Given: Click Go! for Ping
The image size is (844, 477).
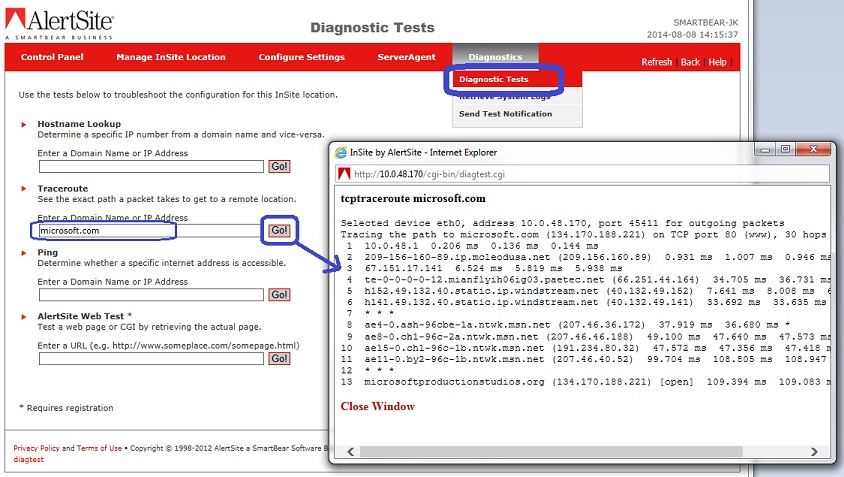Looking at the screenshot, I should click(279, 294).
